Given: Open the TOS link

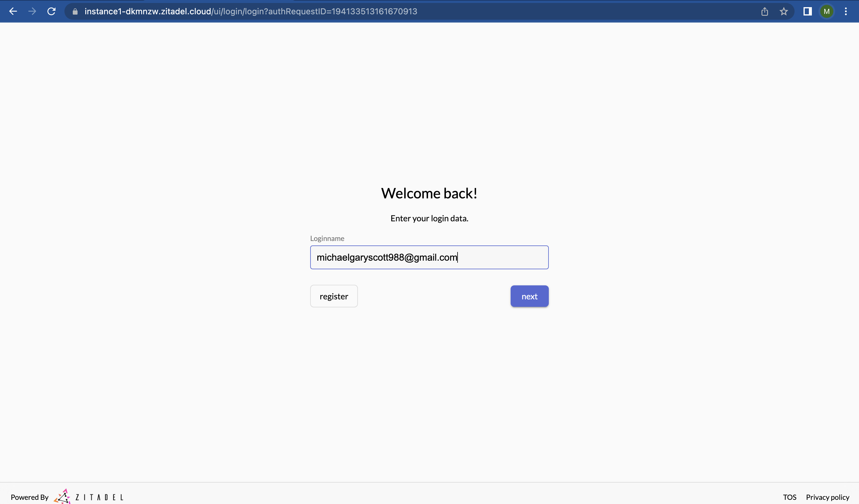Looking at the screenshot, I should tap(790, 497).
